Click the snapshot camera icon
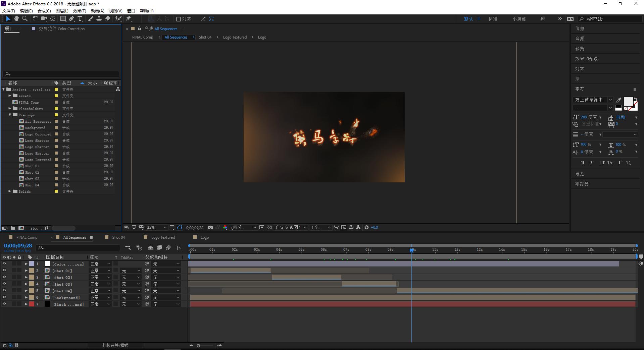Image resolution: width=644 pixels, height=350 pixels. click(210, 228)
